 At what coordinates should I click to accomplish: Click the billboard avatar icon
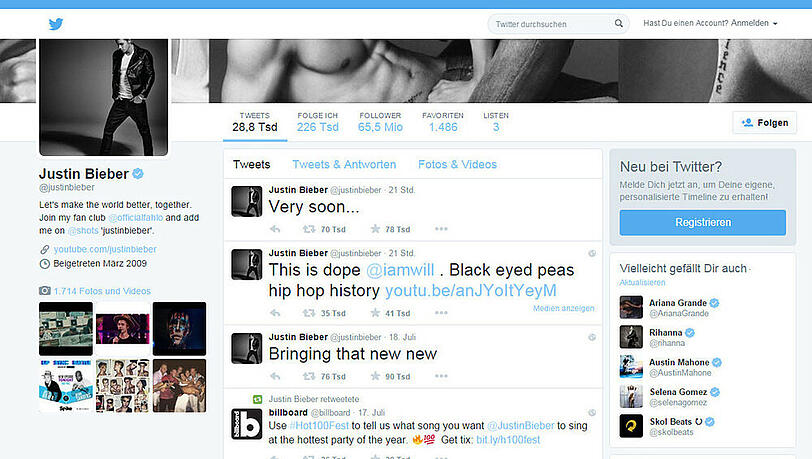[246, 424]
